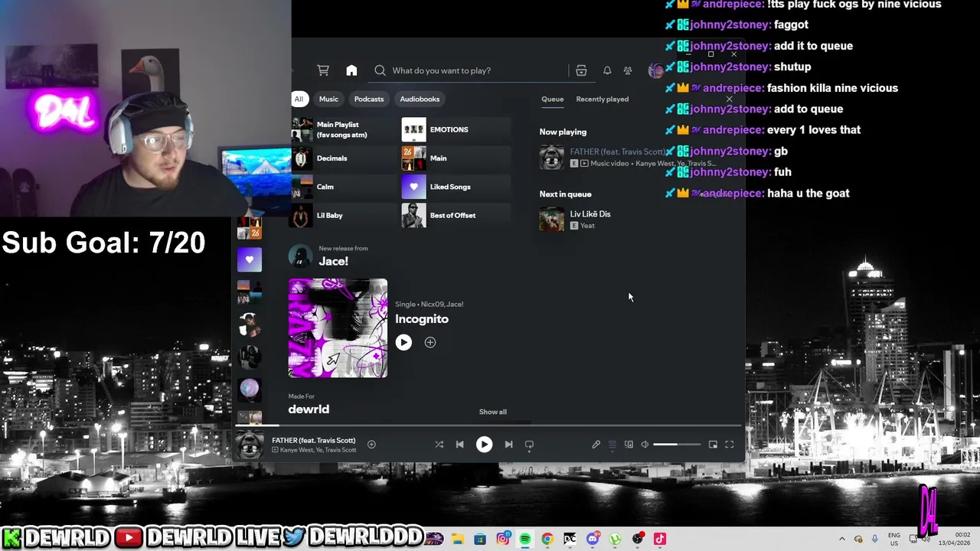Switch to the Recently played tab
Screen dimensions: 980x551
[603, 99]
